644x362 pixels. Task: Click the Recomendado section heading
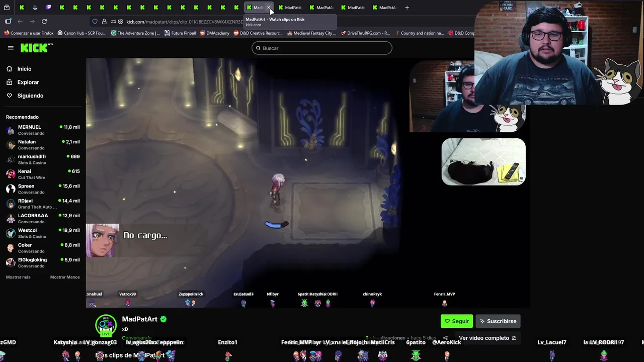click(x=22, y=117)
